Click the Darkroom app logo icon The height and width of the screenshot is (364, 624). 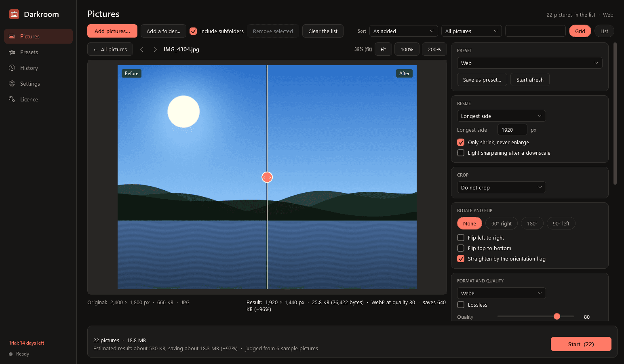coord(14,14)
